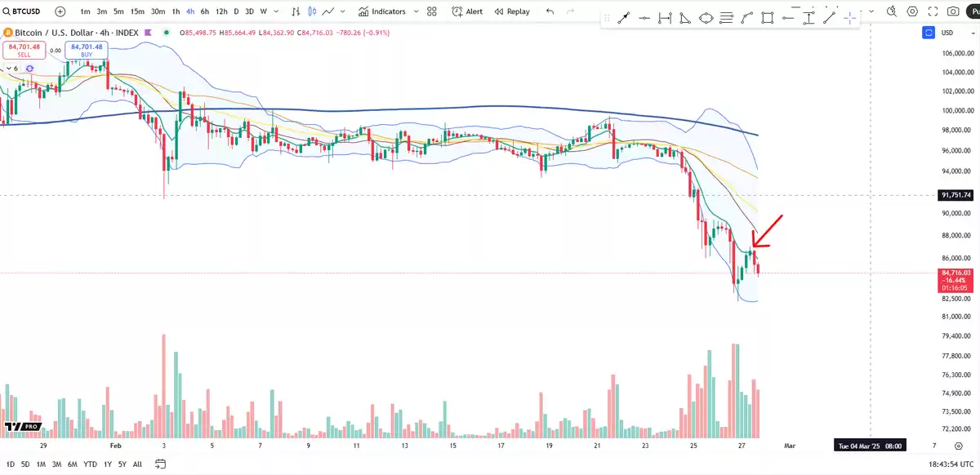Select the crosshair cursor tool
Viewport: 980px width, 475px height.
[849, 18]
